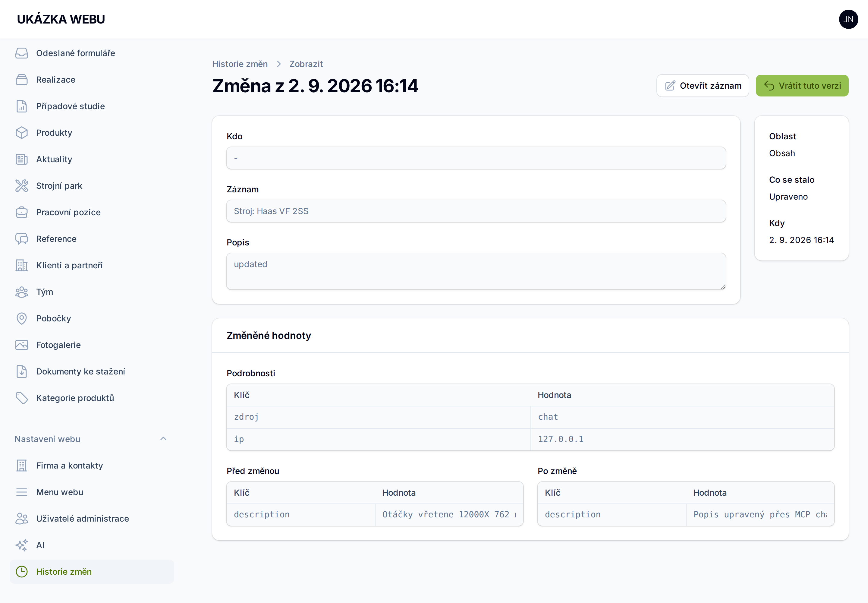Click Dokumenty ke stažení download icon
868x603 pixels.
(21, 371)
